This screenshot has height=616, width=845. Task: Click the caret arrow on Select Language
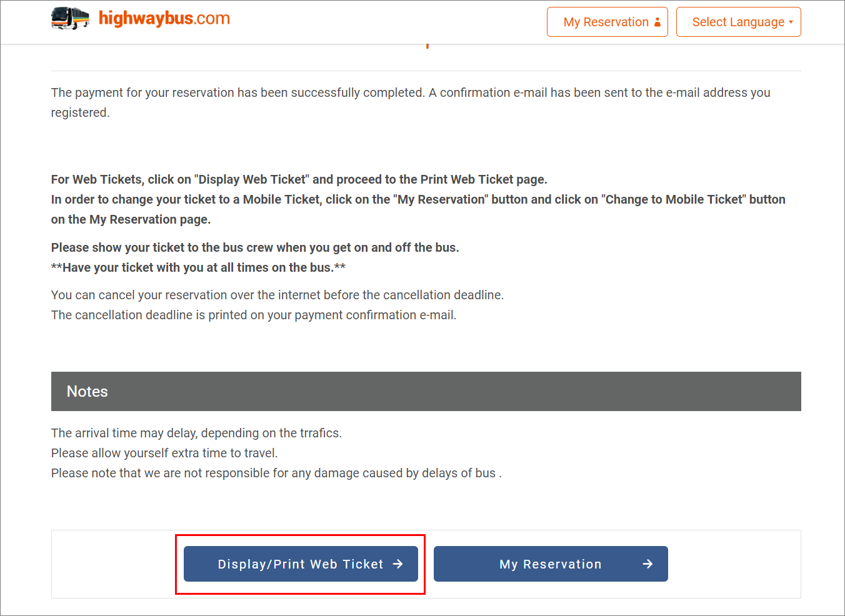(x=791, y=22)
